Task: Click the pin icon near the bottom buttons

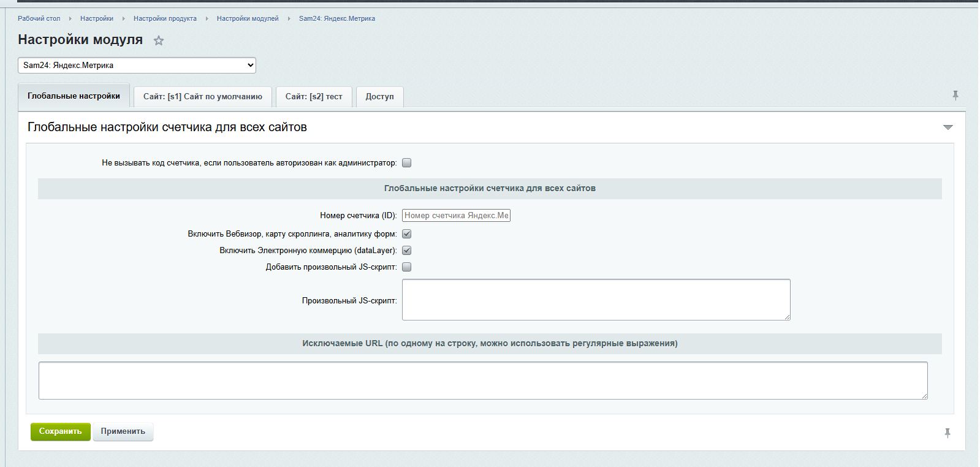Action: [948, 433]
